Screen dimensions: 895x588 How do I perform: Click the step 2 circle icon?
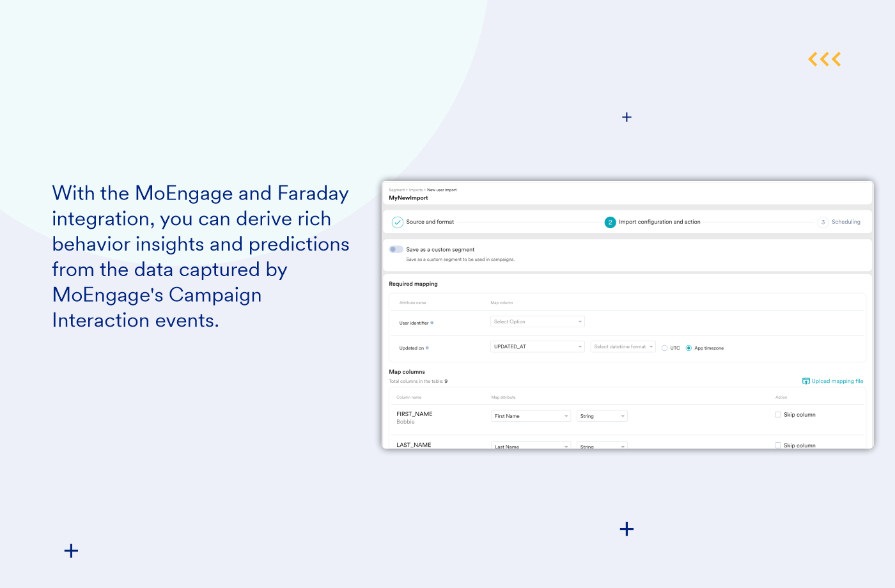(x=610, y=222)
